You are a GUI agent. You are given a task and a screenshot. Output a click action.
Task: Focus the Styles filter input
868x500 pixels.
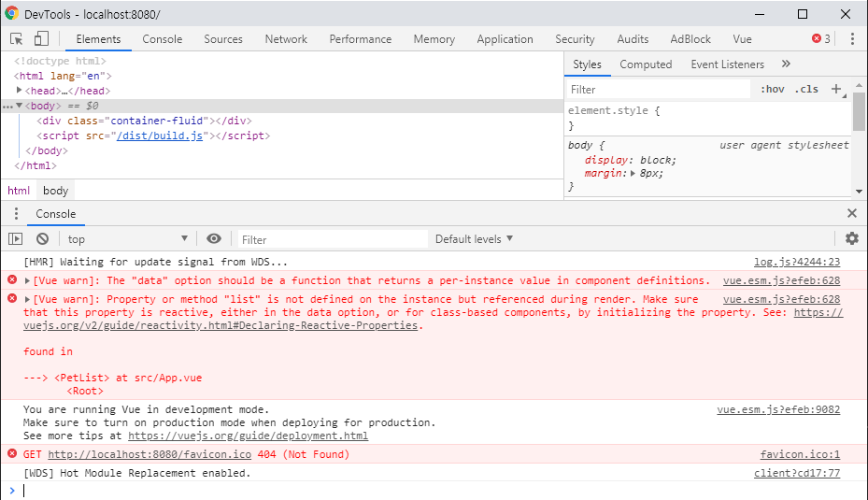pos(659,89)
